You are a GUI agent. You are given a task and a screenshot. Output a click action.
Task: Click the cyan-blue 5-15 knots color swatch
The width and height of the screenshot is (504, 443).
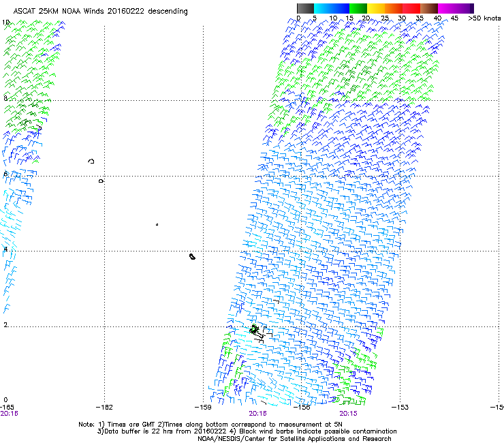[332, 8]
